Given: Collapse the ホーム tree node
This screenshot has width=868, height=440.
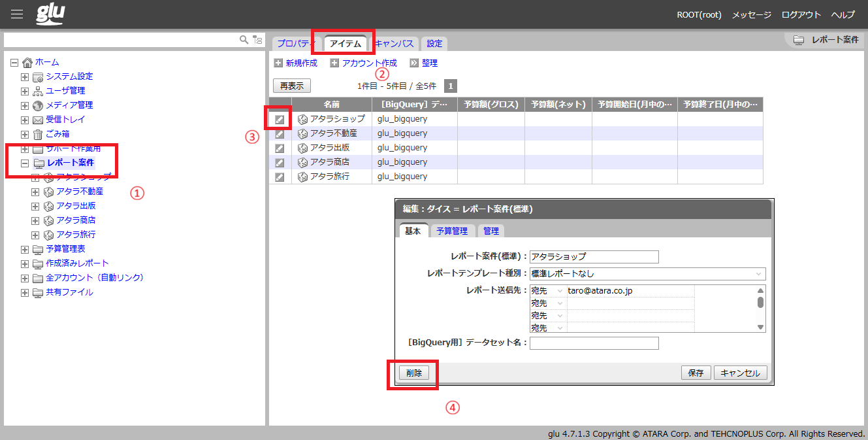Looking at the screenshot, I should click(x=14, y=62).
